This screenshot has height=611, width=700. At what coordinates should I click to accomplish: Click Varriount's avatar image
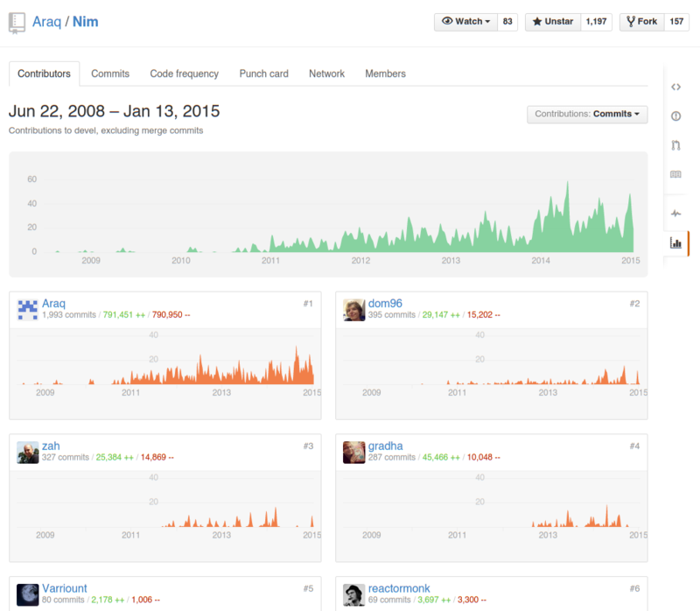[28, 595]
